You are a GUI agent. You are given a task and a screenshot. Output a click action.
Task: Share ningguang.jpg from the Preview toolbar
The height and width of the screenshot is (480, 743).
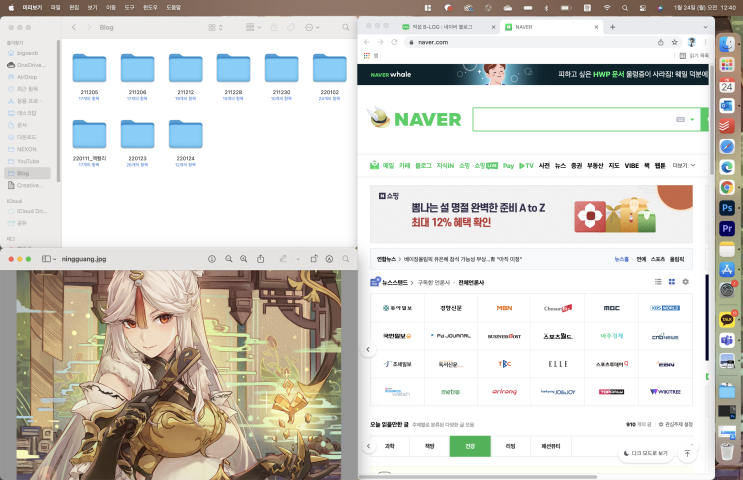[x=261, y=259]
